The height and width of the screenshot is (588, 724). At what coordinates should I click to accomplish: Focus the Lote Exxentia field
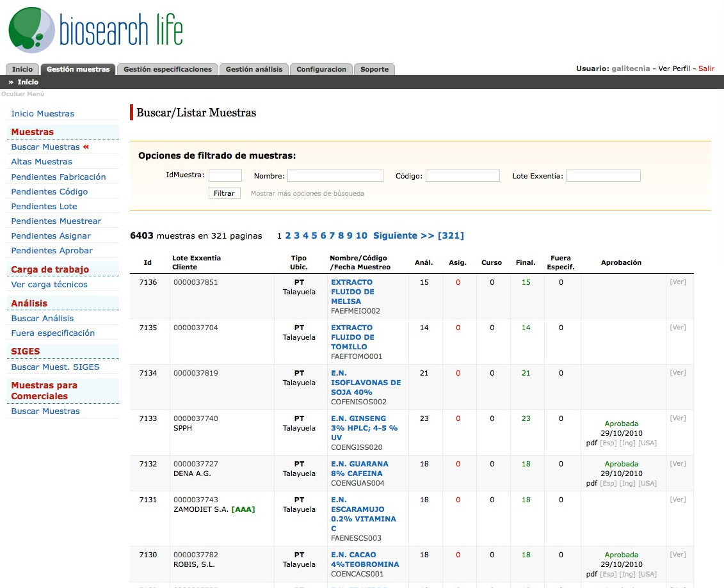(x=603, y=175)
